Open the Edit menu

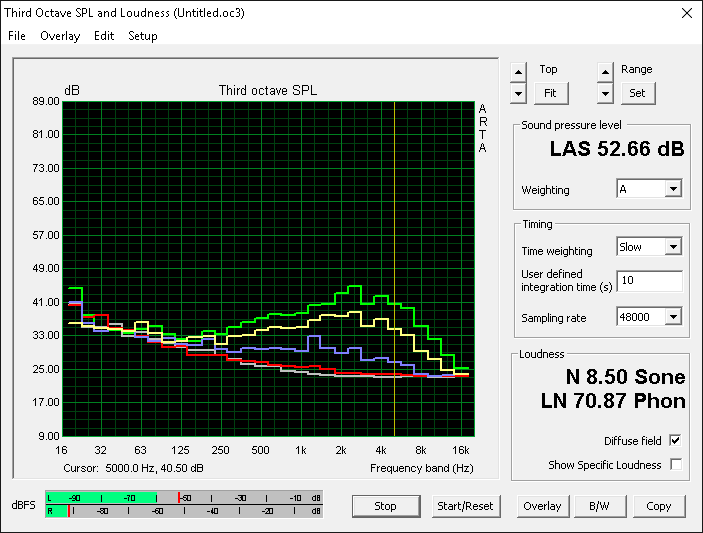tap(104, 36)
